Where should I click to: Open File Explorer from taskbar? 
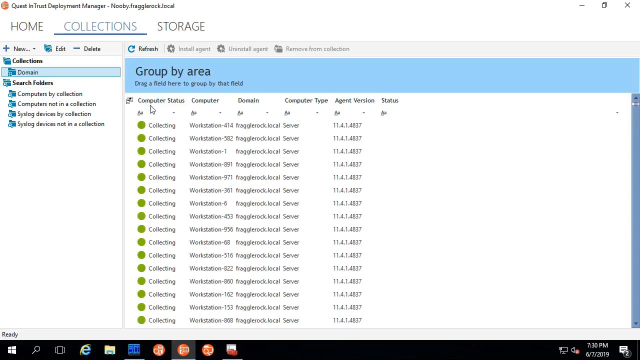click(x=109, y=350)
